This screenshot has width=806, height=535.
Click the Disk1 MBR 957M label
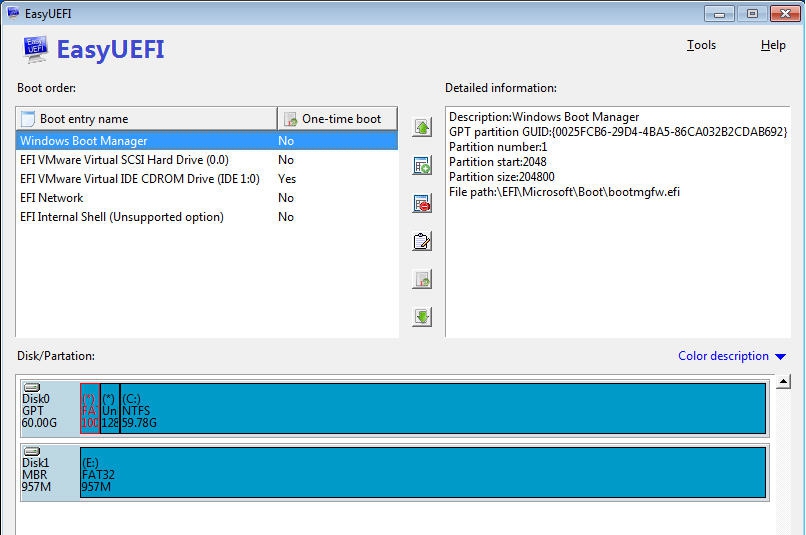[36, 475]
